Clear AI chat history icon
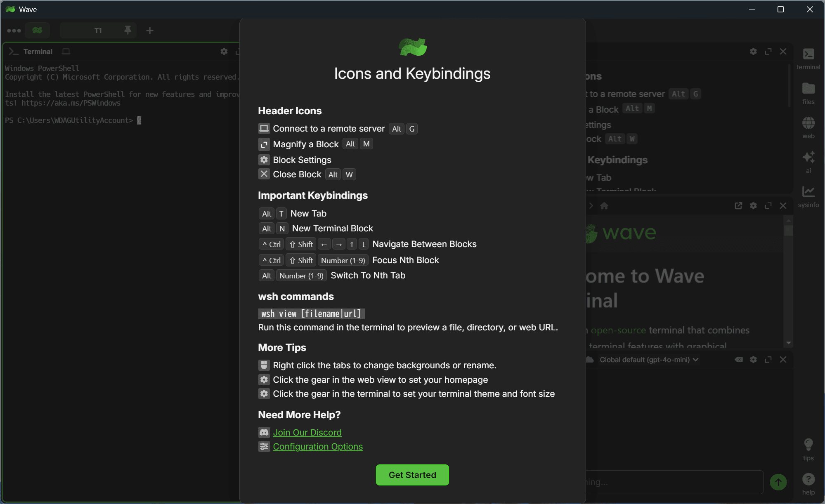The image size is (825, 504). 739,360
